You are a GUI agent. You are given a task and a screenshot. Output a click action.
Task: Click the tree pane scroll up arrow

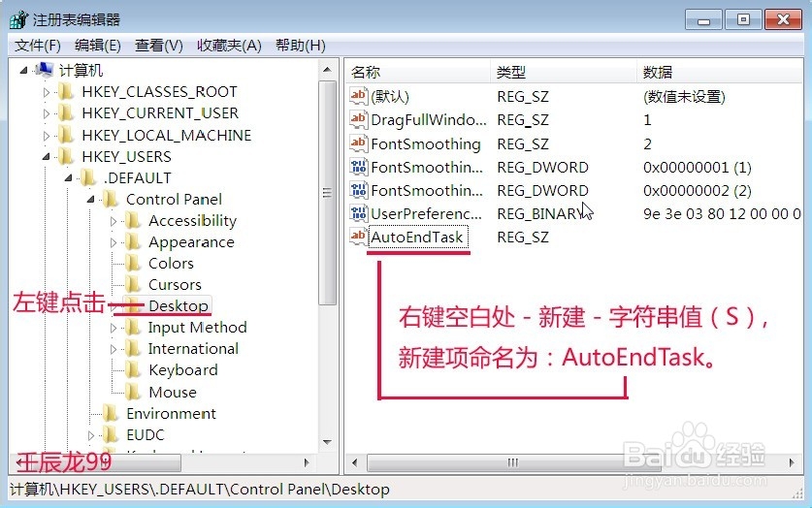point(327,69)
